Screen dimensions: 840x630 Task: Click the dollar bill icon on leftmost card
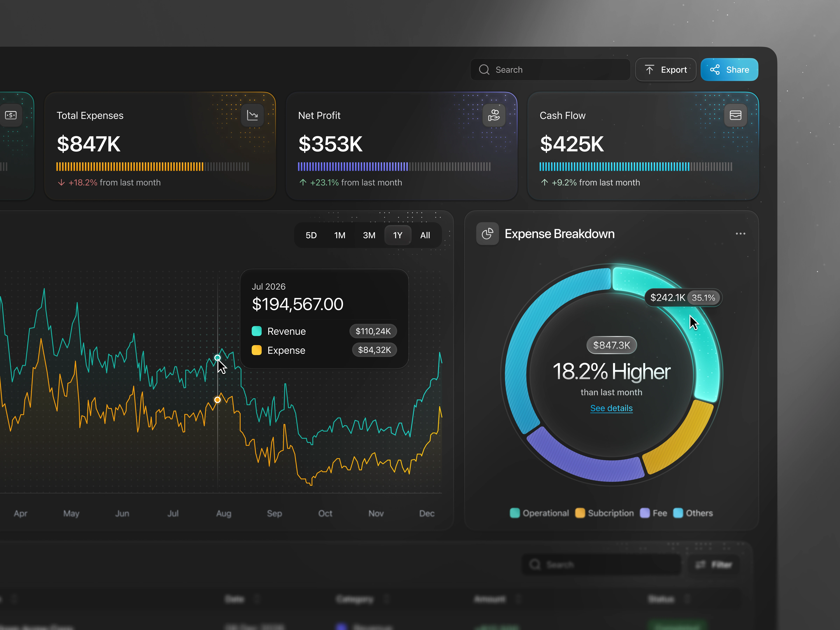[11, 115]
